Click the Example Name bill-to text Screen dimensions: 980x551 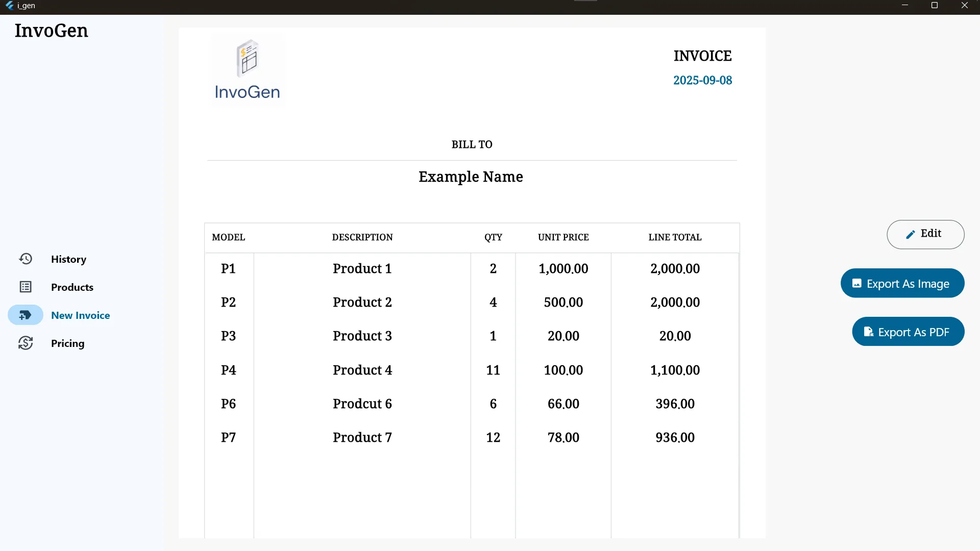pyautogui.click(x=471, y=177)
